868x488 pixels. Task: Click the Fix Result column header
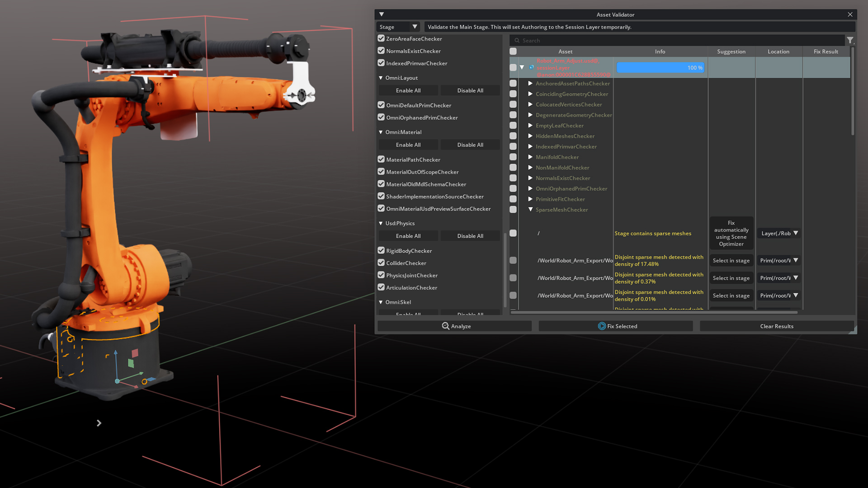pos(826,52)
